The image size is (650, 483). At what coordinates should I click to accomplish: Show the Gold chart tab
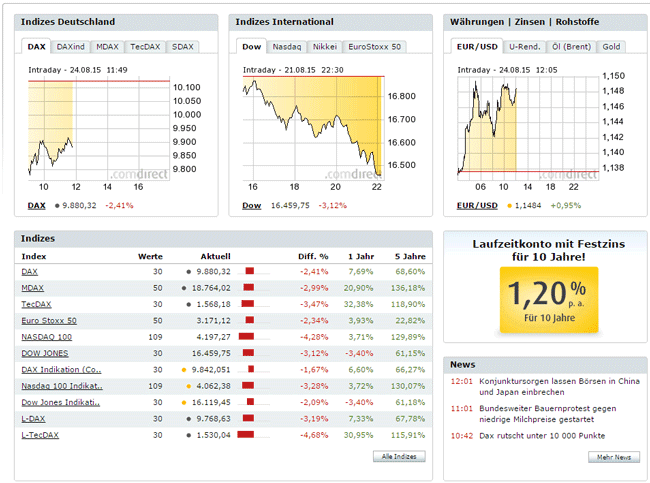click(x=611, y=47)
